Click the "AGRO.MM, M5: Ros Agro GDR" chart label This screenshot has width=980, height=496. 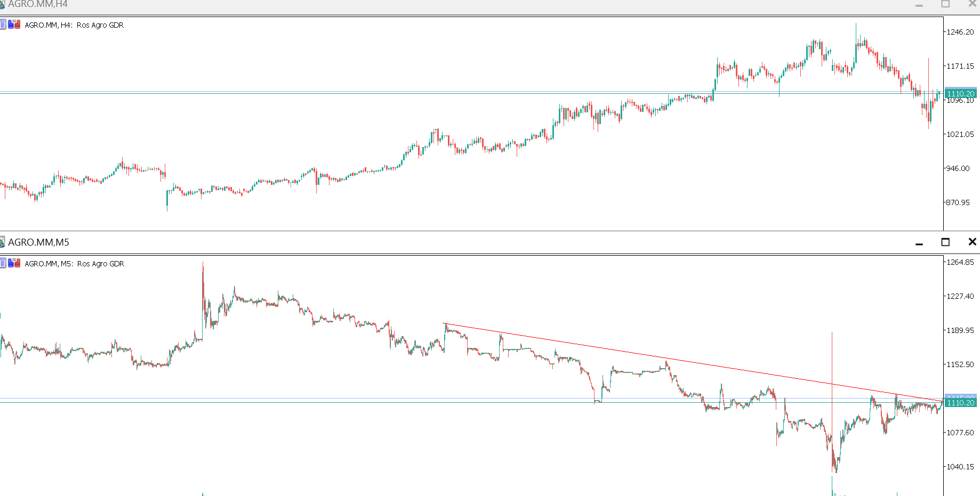point(74,264)
